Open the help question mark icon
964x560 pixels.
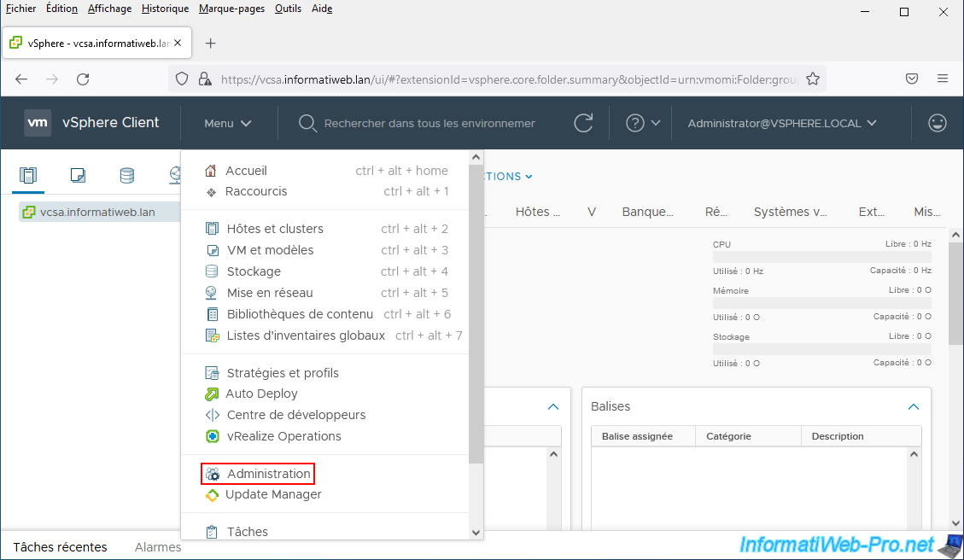634,123
